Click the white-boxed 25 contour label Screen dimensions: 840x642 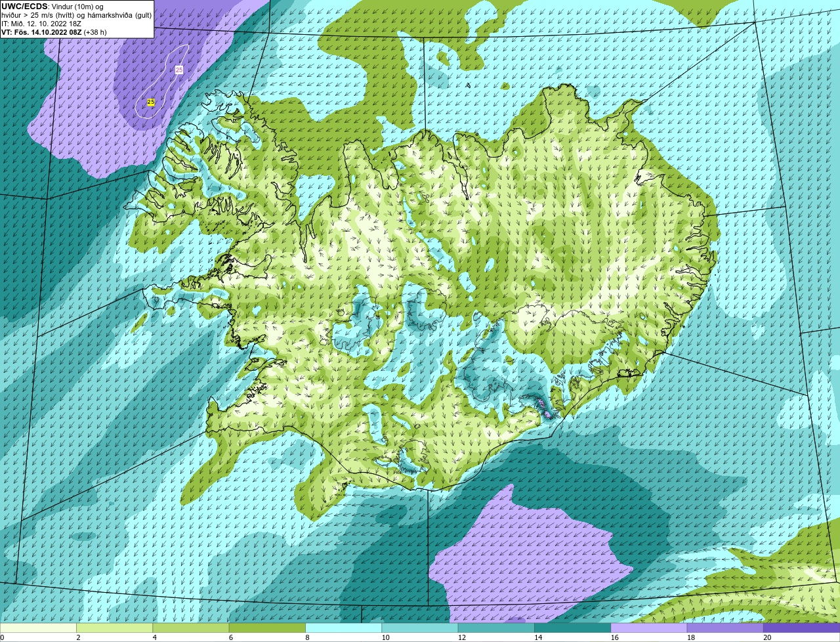pos(179,70)
